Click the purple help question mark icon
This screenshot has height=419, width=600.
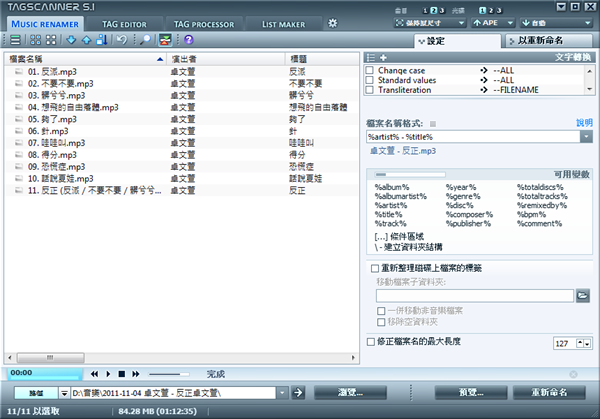pos(189,40)
